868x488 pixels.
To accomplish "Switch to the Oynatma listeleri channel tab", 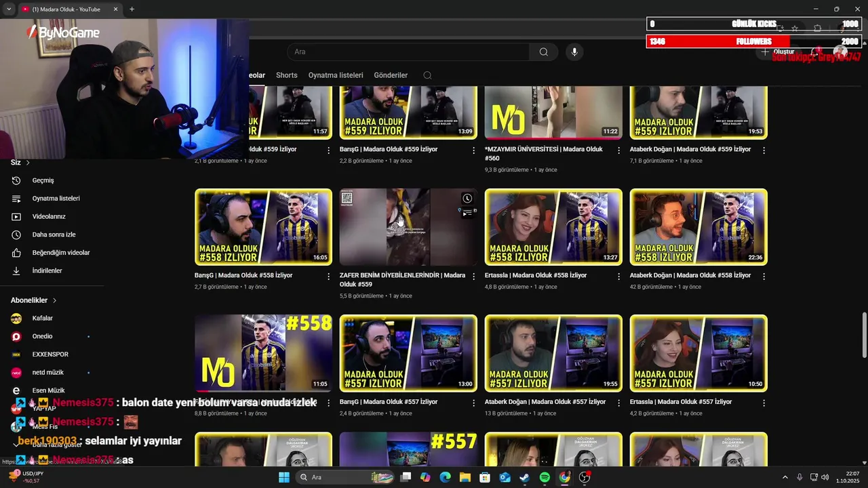I will click(x=336, y=75).
